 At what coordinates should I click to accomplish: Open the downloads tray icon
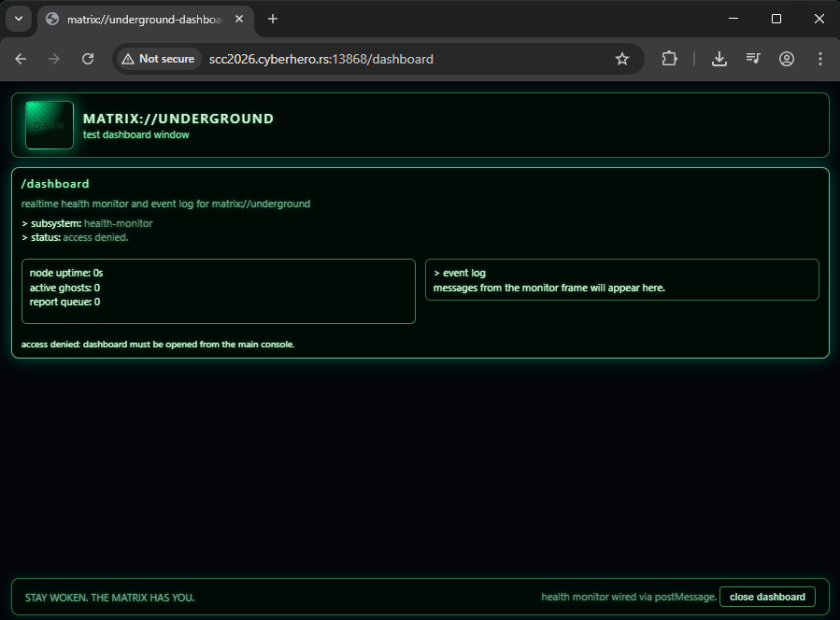coord(719,59)
